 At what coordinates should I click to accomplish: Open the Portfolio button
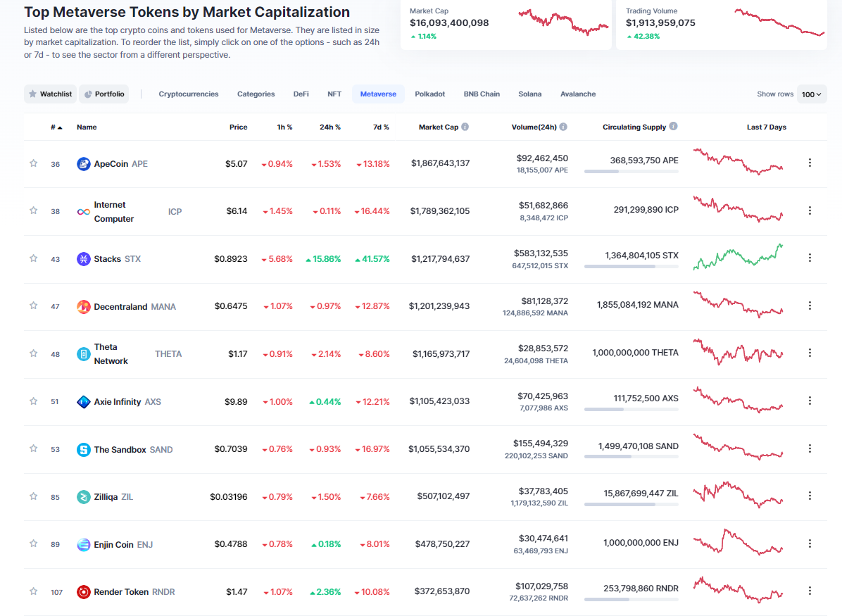coord(103,94)
